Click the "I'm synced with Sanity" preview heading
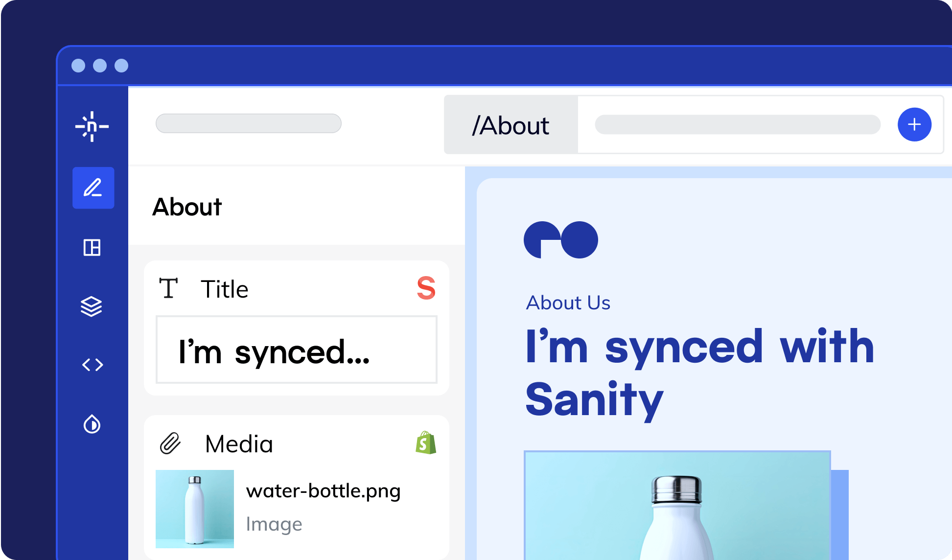Screen dimensions: 952x560 click(x=700, y=373)
